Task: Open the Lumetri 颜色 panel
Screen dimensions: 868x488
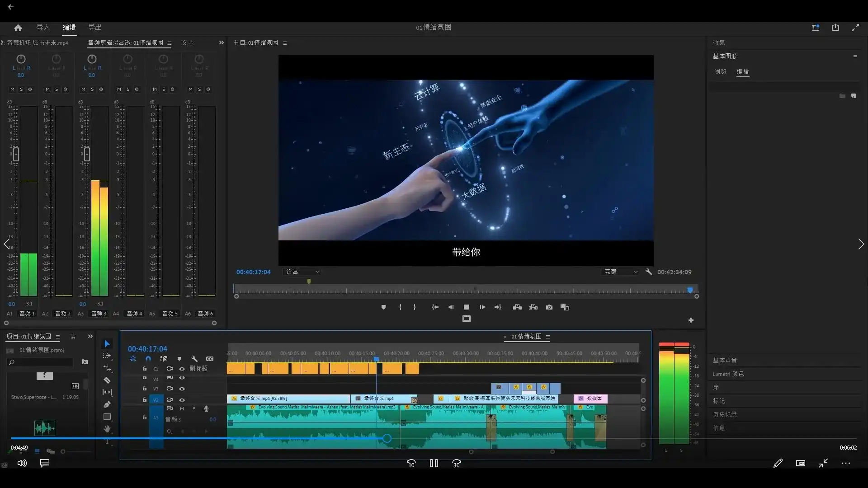Action: [728, 374]
